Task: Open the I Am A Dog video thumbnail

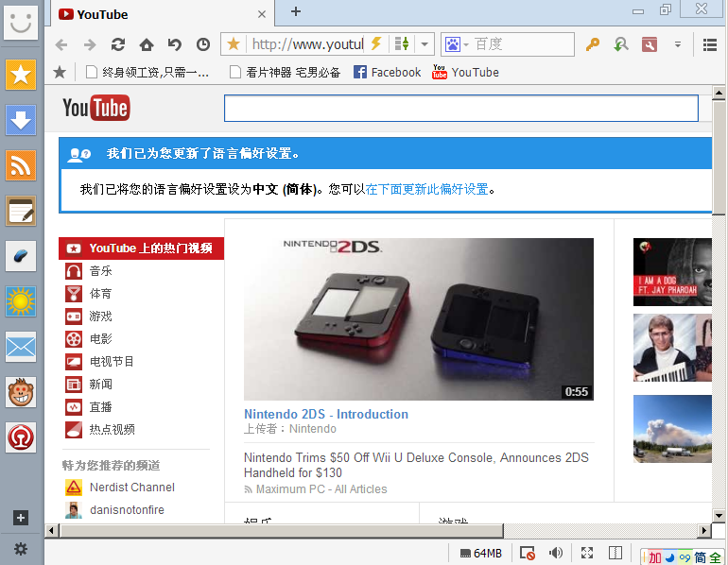Action: coord(672,272)
